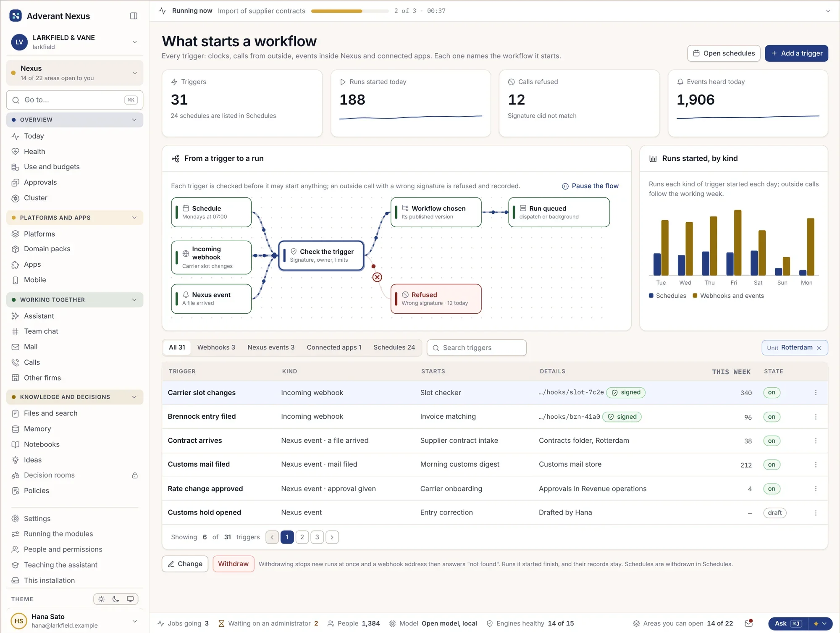The height and width of the screenshot is (633, 840).
Task: Click Pause the flow link
Action: pyautogui.click(x=590, y=186)
